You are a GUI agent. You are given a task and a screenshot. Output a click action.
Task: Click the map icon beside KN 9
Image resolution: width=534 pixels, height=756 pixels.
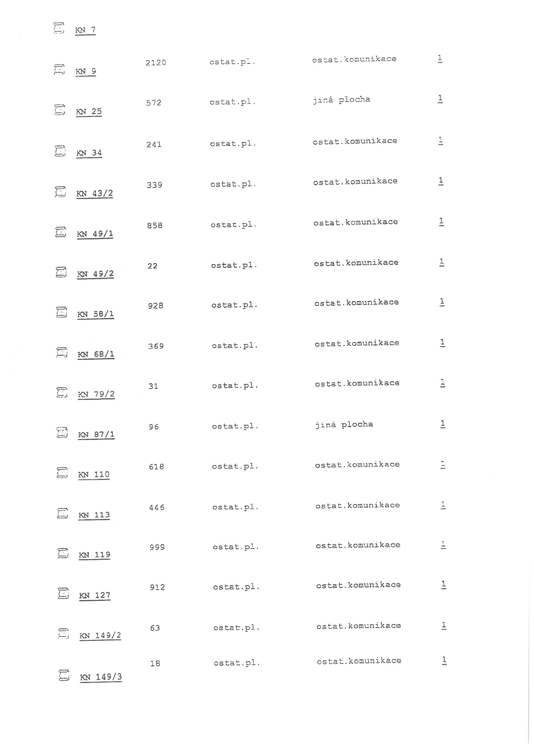pos(59,70)
